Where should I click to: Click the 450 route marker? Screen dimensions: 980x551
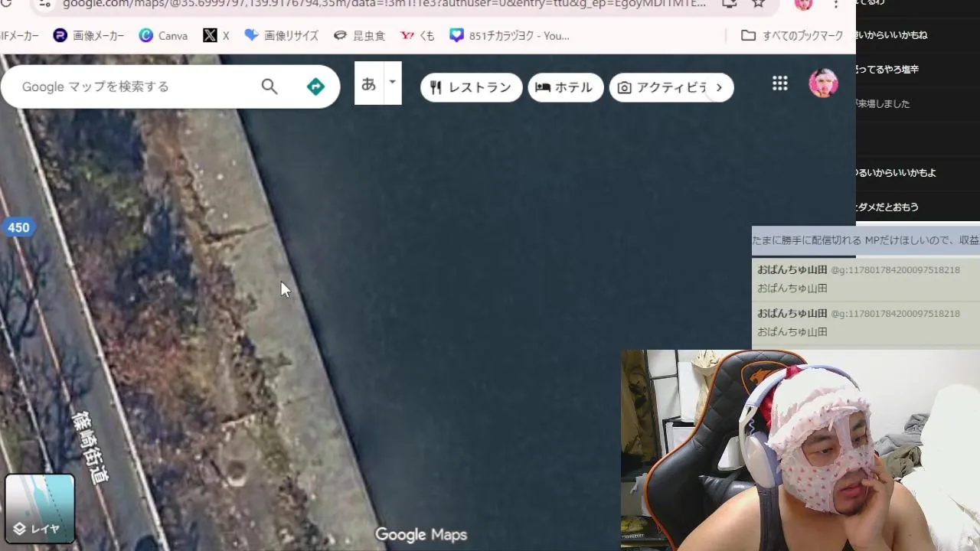[18, 227]
